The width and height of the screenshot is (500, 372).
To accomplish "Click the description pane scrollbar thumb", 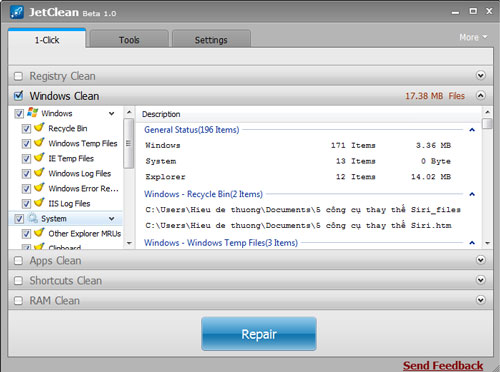I will [487, 124].
